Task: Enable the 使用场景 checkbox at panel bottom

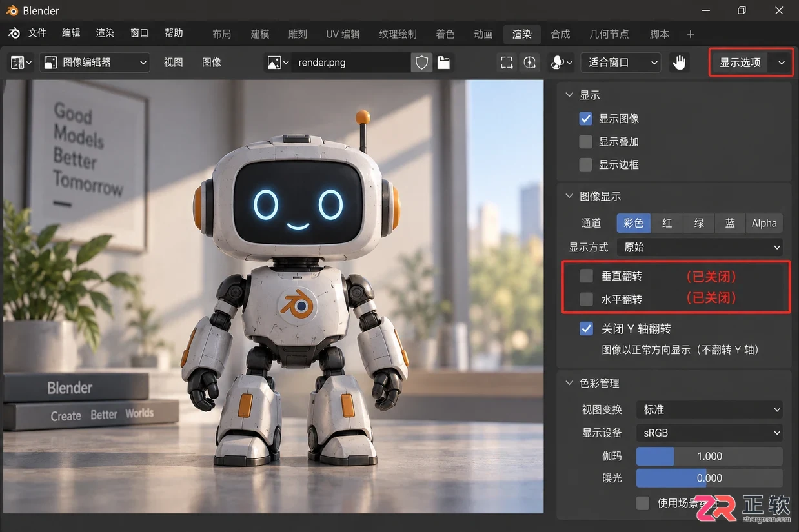Action: (x=643, y=503)
